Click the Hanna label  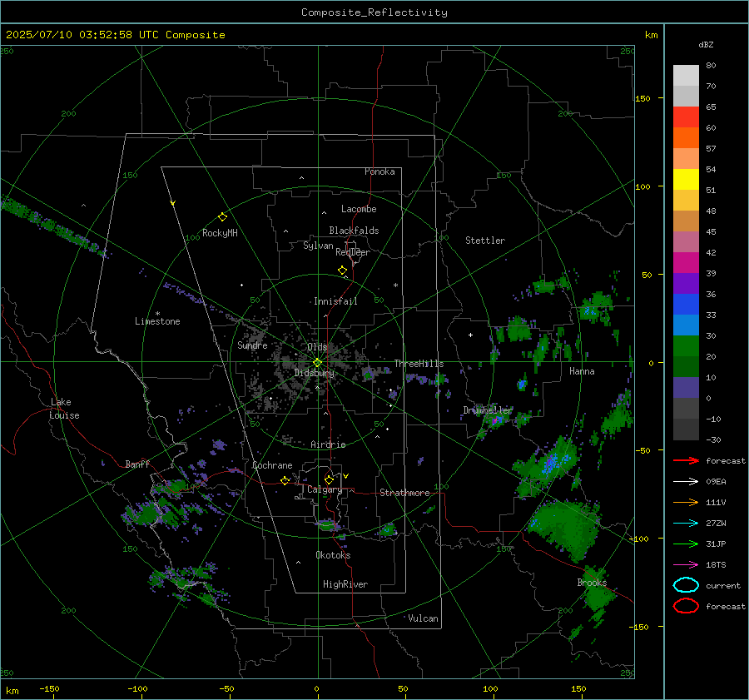tap(582, 371)
